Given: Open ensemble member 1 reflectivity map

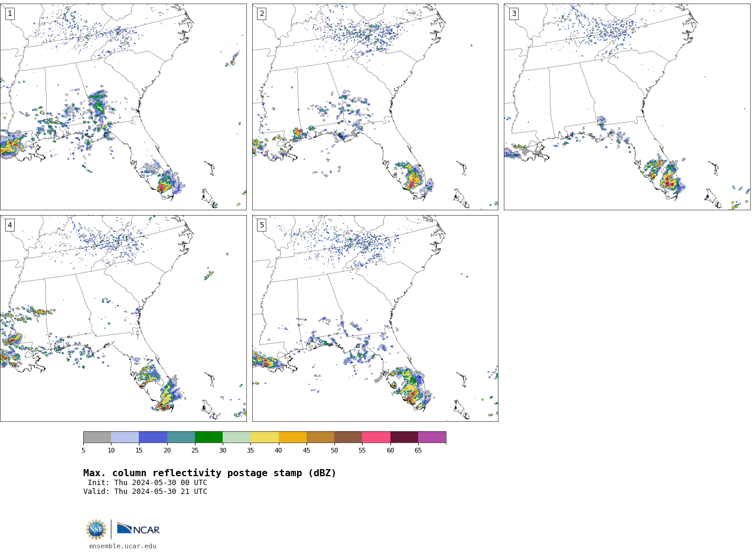Looking at the screenshot, I should (123, 107).
